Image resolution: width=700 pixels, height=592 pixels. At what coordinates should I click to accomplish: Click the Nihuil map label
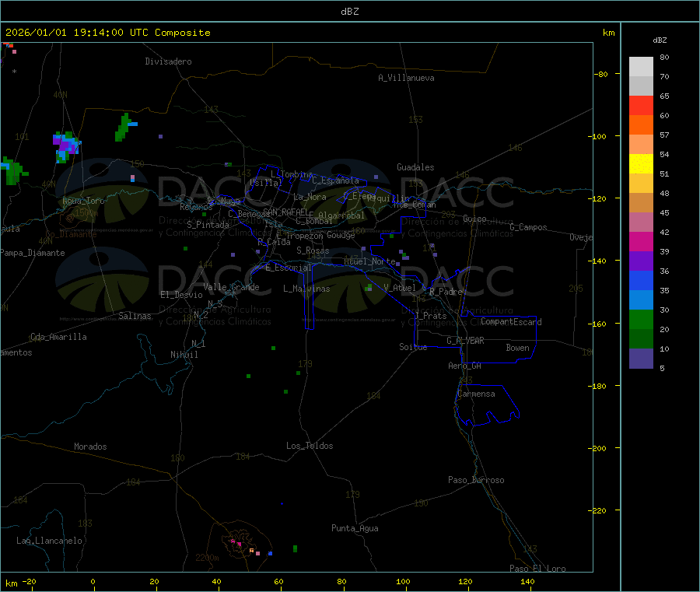coord(184,355)
